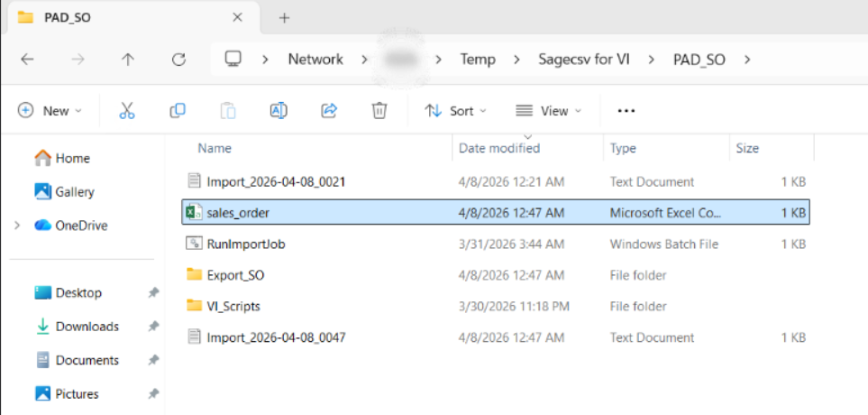Click the Delete trash can icon
Screen dimensions: 868x415
point(379,111)
